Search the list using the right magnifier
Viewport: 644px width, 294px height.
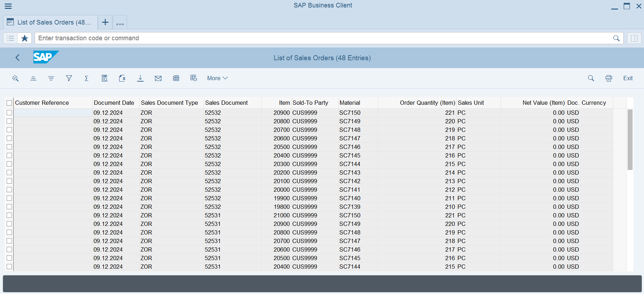[591, 78]
